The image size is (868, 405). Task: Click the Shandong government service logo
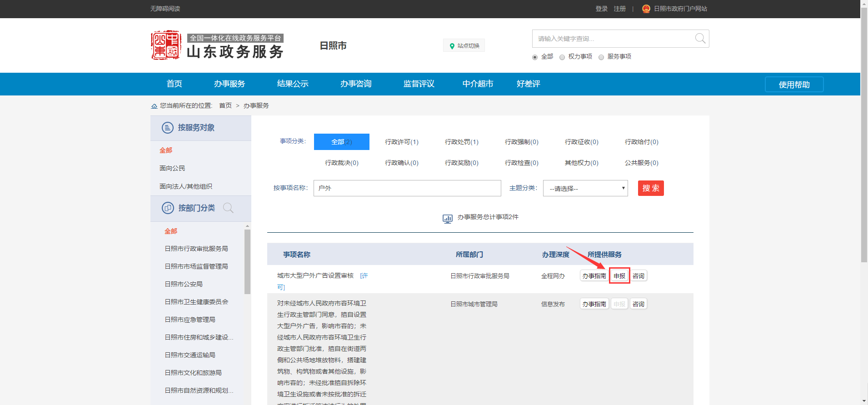[x=217, y=45]
